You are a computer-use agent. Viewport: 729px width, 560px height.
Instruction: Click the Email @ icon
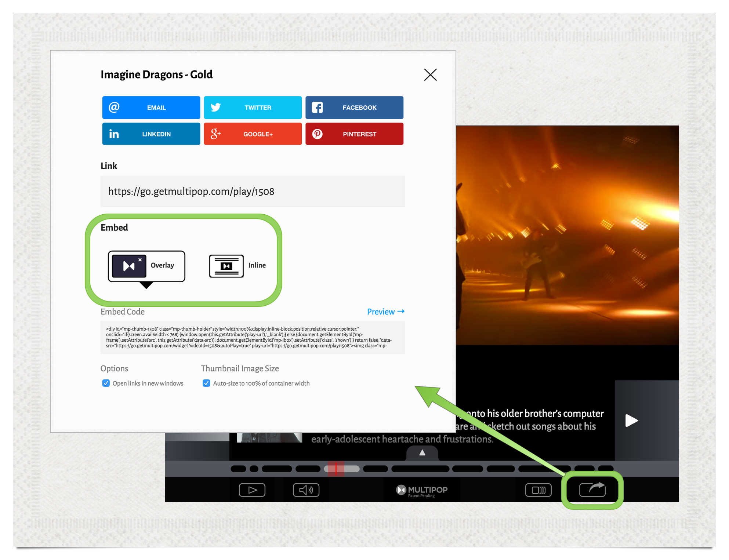tap(114, 107)
